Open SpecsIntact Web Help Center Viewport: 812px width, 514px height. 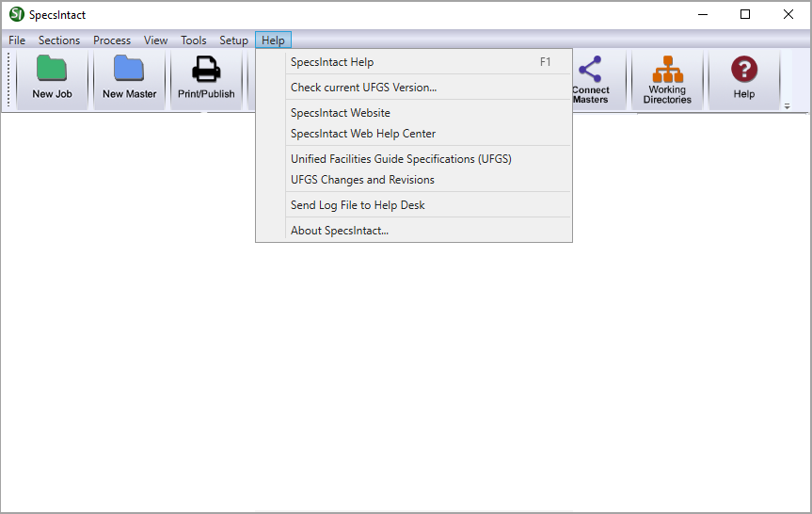tap(414, 134)
